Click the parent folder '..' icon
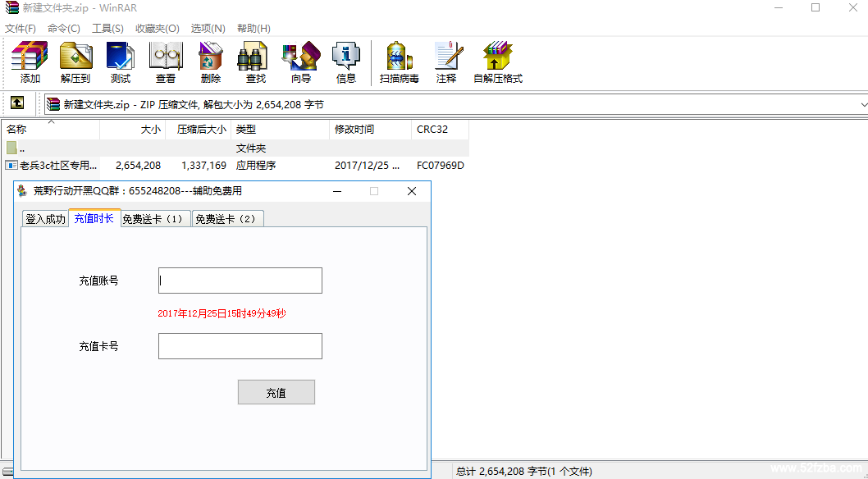 point(12,148)
